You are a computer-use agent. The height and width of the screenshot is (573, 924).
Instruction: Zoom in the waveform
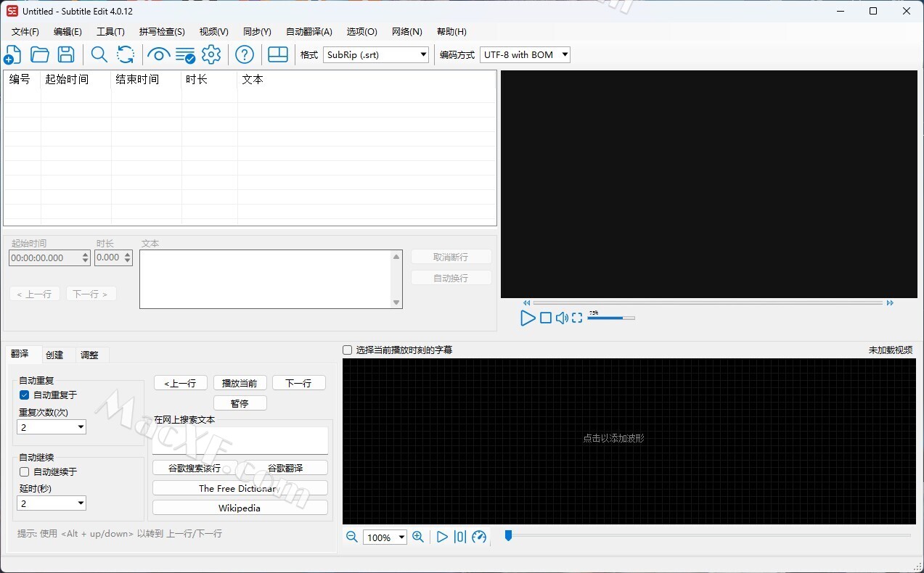pos(418,537)
